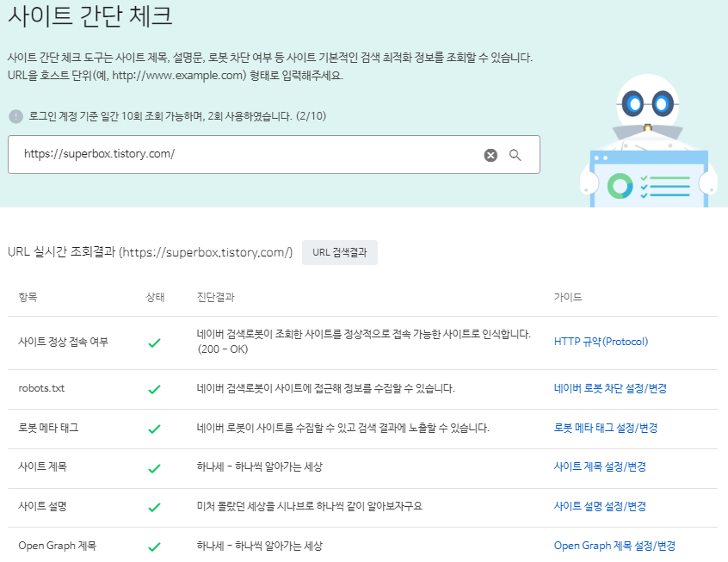Click the green checkmark for 사이트 정상 접속 여부
The image size is (728, 562).
coord(155,341)
